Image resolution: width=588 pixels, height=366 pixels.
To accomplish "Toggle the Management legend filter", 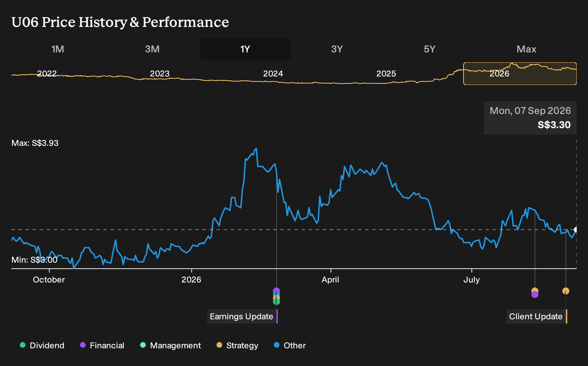I will coord(171,345).
